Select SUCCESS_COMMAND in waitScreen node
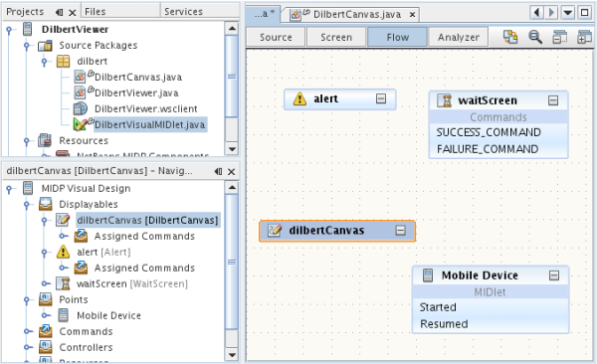597x364 pixels. click(489, 132)
